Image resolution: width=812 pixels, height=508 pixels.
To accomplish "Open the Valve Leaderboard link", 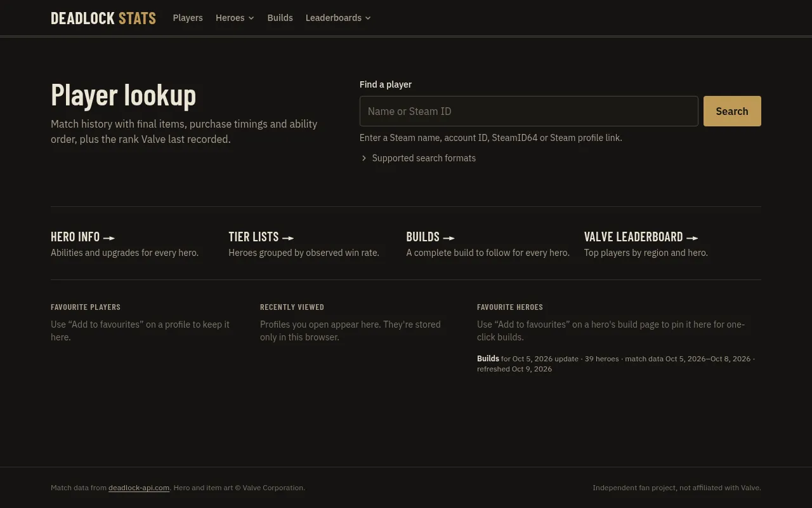I will [x=641, y=237].
